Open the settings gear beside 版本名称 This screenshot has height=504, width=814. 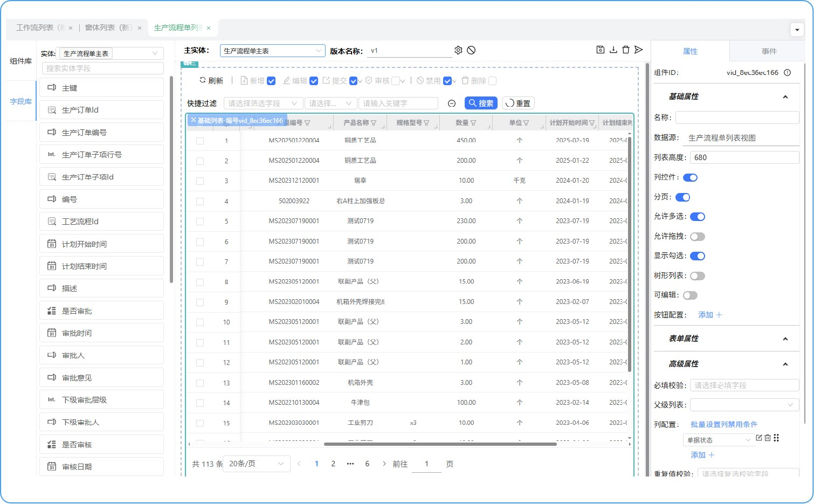[x=458, y=50]
